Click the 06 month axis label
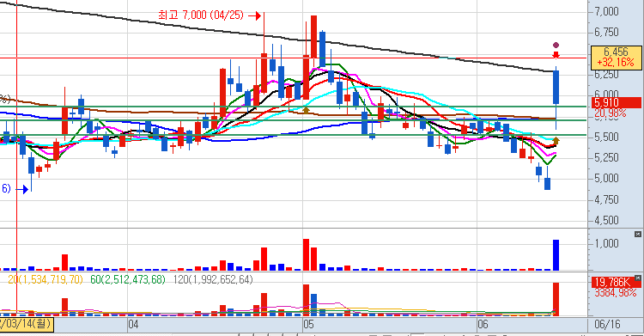Viewport: 644px width, 336px height. 483,324
